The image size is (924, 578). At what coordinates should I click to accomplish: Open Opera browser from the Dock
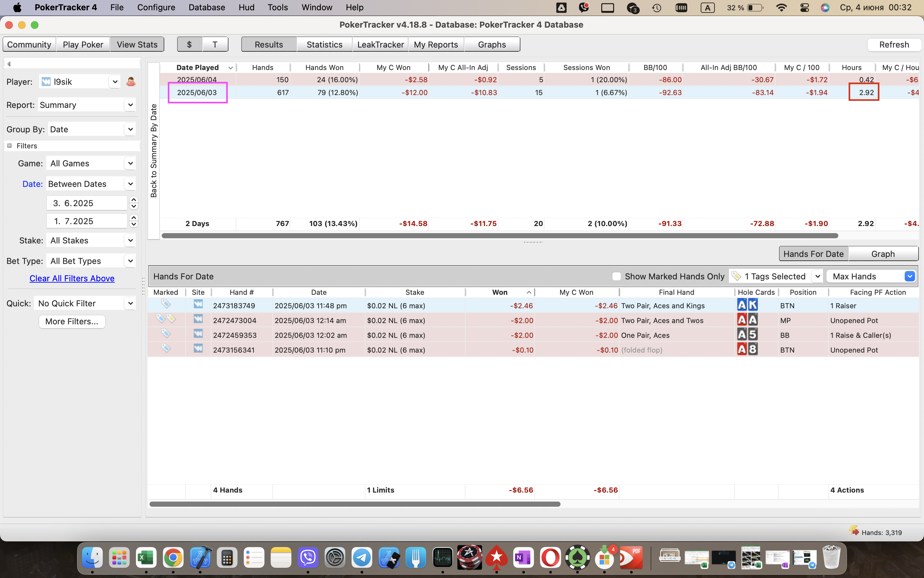550,558
